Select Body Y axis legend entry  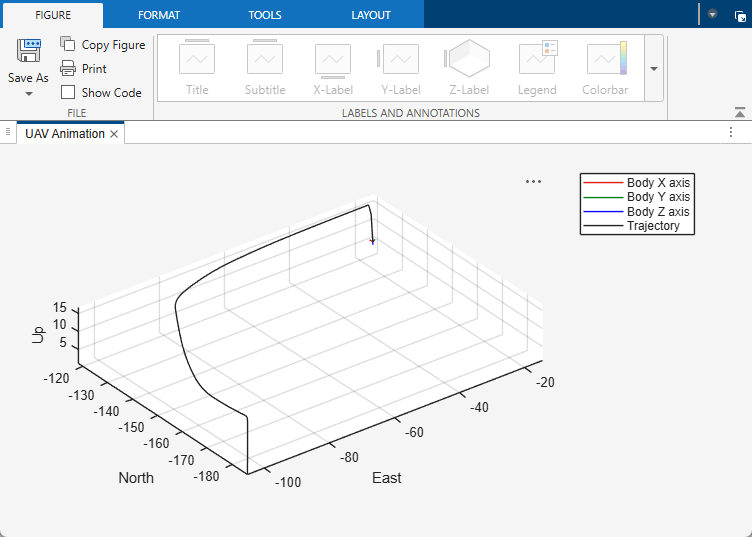point(636,197)
